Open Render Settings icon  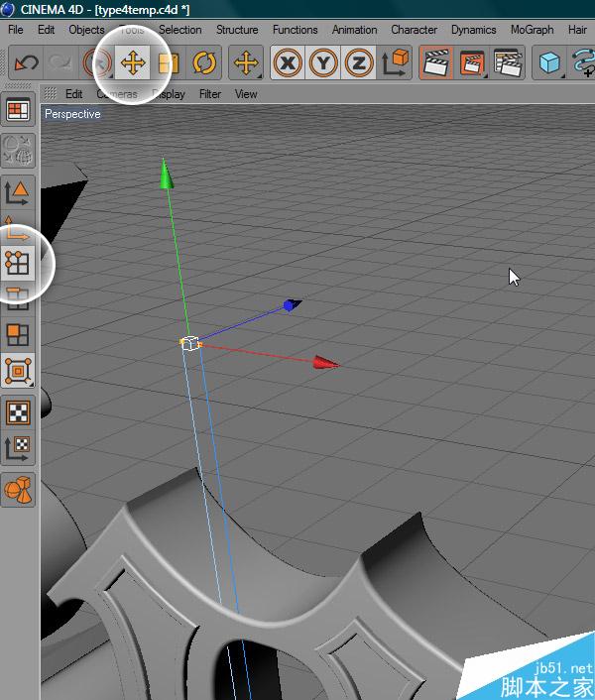pyautogui.click(x=508, y=62)
